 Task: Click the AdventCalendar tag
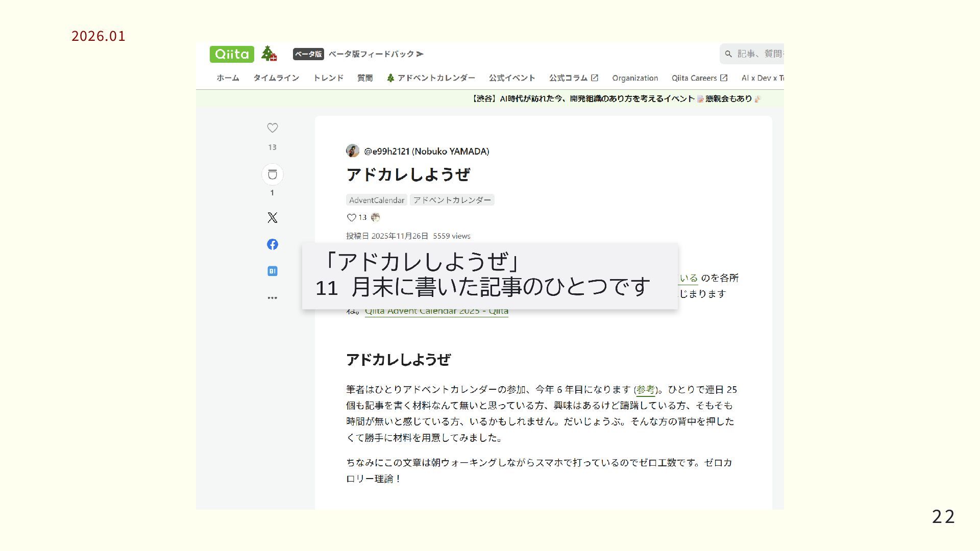(x=377, y=200)
